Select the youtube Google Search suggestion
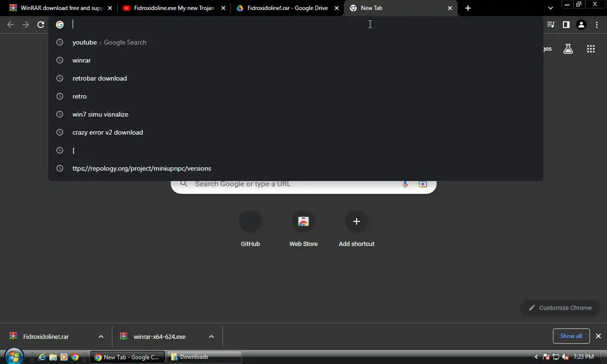 click(296, 42)
